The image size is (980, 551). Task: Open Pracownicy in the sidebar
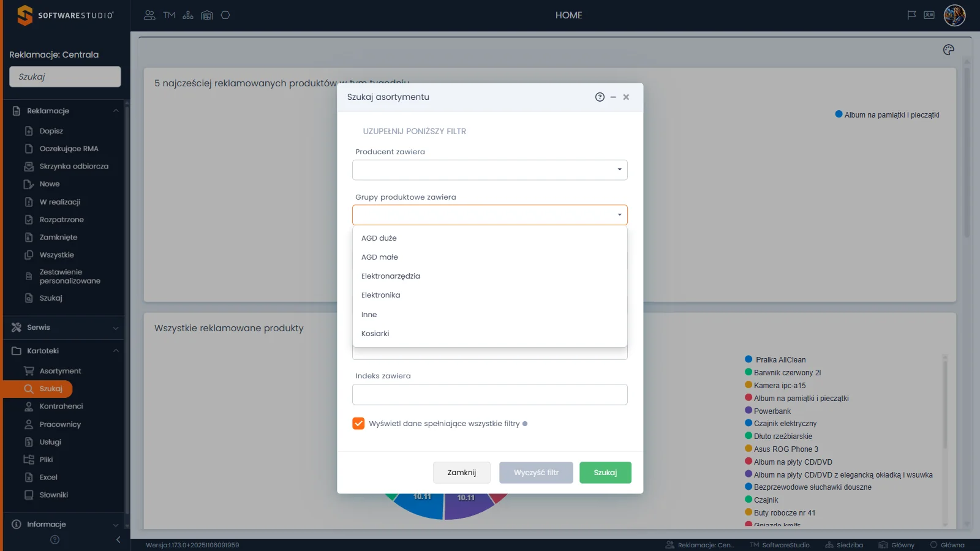60,424
